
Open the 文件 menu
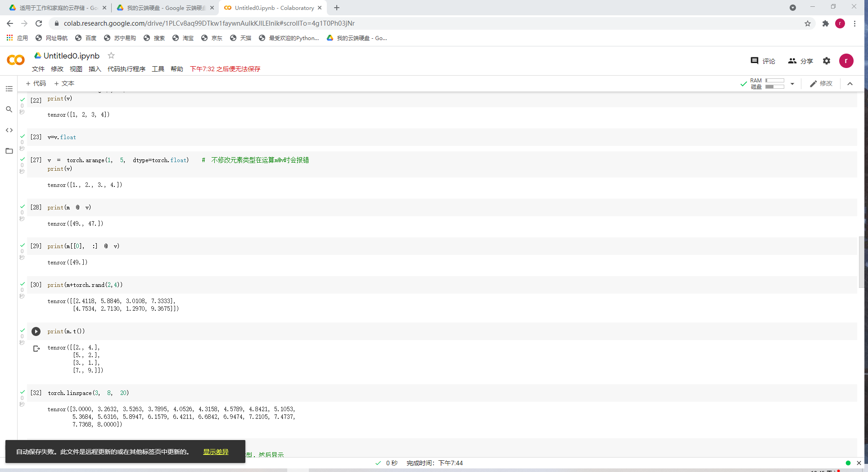point(38,69)
